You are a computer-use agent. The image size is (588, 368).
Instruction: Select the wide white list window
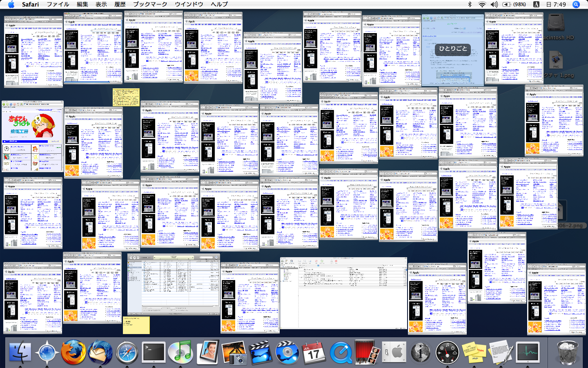(344, 293)
